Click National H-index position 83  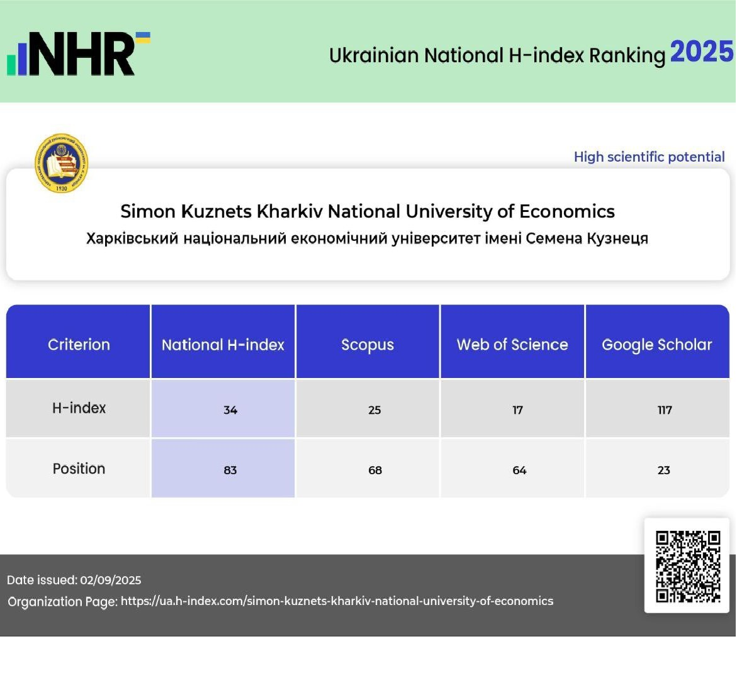[x=230, y=470]
